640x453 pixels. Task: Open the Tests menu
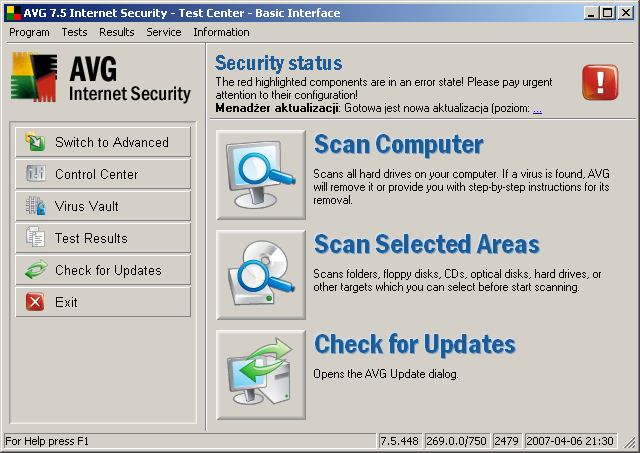[x=74, y=32]
